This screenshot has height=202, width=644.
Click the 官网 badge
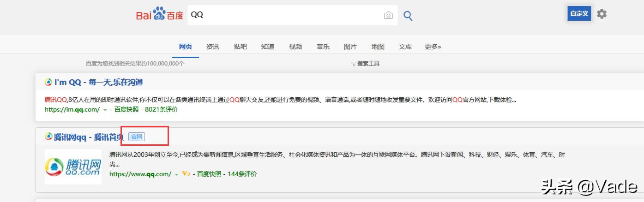tap(137, 137)
